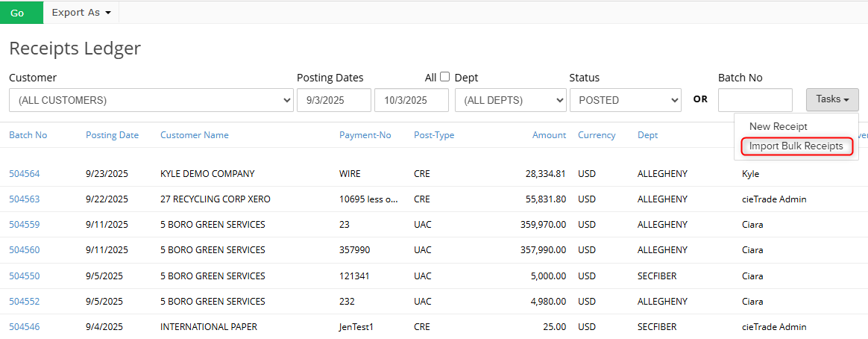The width and height of the screenshot is (868, 339).
Task: Select New Receipt from Tasks menu
Action: click(778, 126)
